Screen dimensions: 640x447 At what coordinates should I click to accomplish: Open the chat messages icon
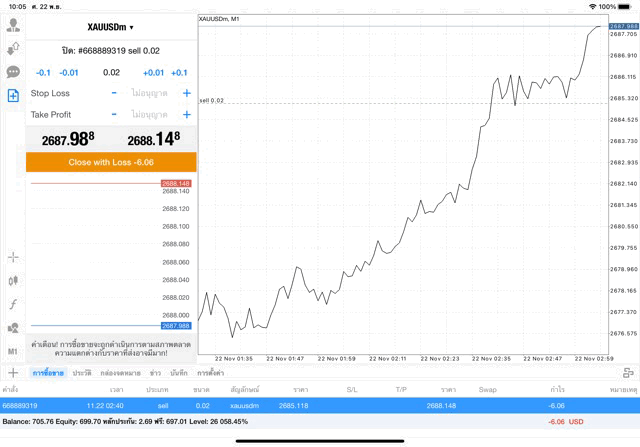tap(13, 72)
